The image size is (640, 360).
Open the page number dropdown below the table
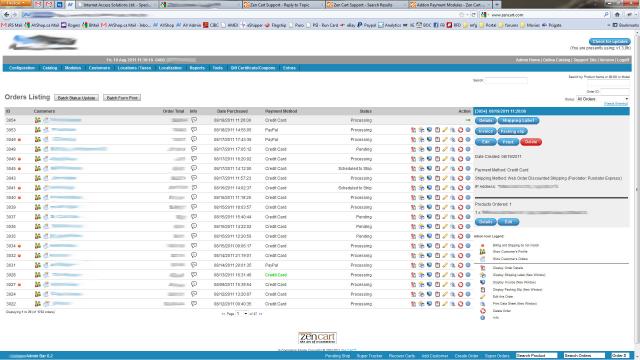point(242,314)
